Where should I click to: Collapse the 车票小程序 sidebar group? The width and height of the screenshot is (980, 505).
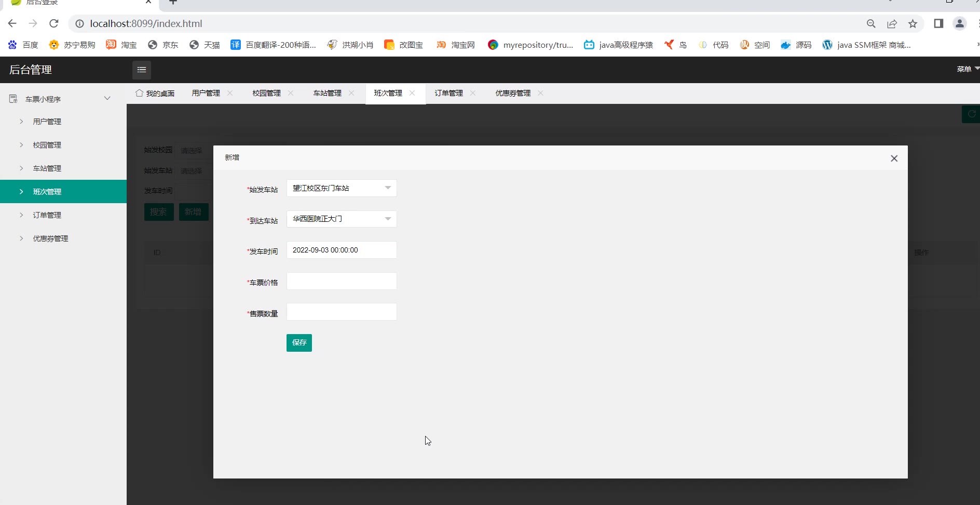click(x=63, y=99)
